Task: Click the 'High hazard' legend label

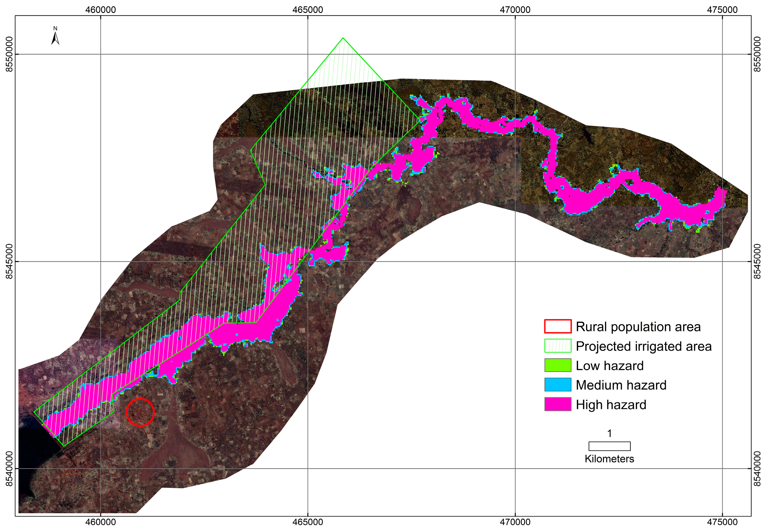Action: click(x=611, y=405)
